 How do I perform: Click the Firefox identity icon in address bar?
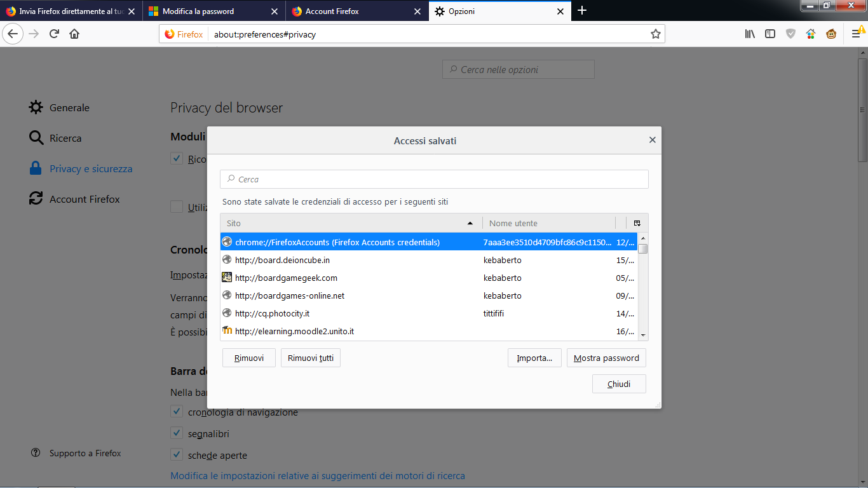tap(184, 34)
